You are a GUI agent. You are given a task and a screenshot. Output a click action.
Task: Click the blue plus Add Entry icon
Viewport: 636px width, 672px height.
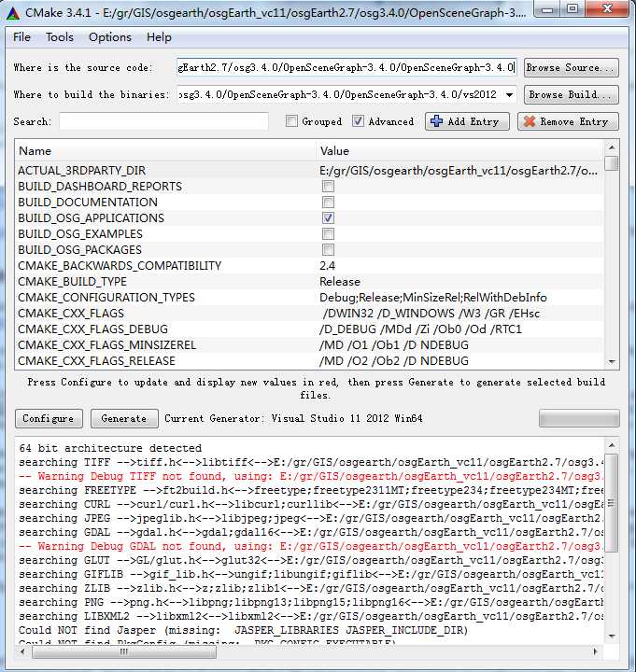(x=436, y=121)
